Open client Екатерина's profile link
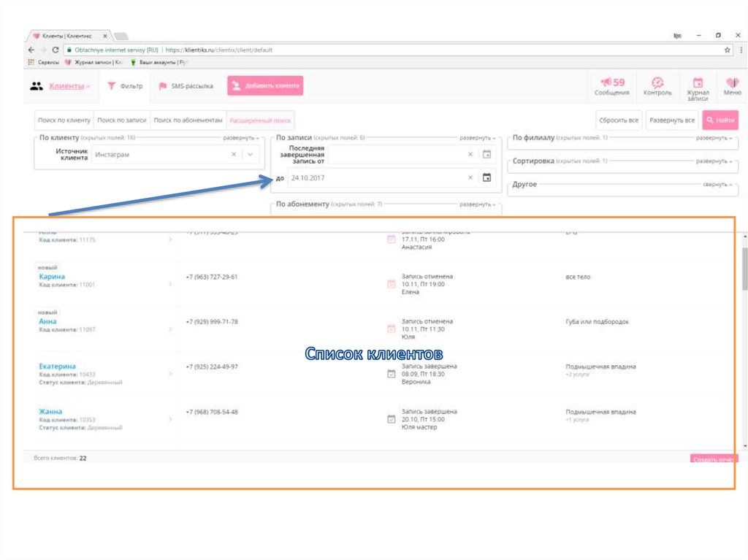Screen dimensions: 748x560 57,366
